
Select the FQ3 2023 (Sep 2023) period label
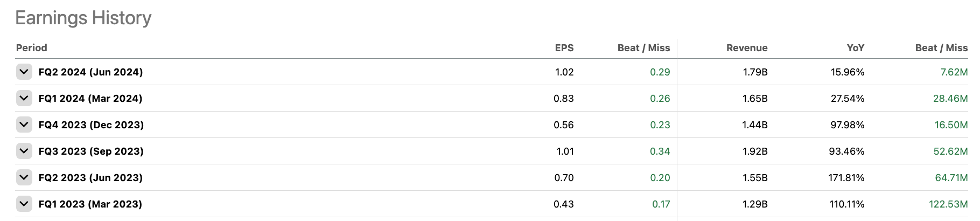coord(91,151)
